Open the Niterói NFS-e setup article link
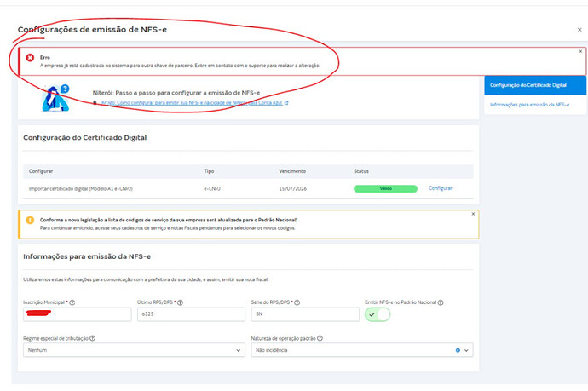Viewport: 588px width, 391px height. (194, 103)
